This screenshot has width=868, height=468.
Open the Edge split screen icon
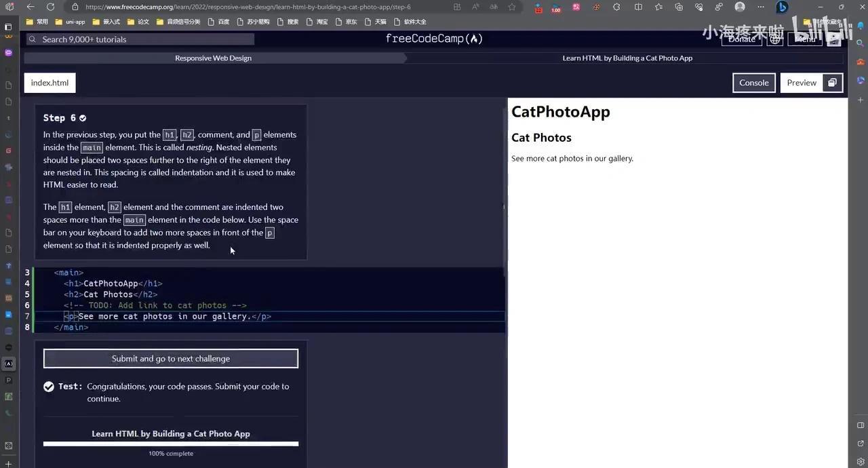(x=638, y=7)
